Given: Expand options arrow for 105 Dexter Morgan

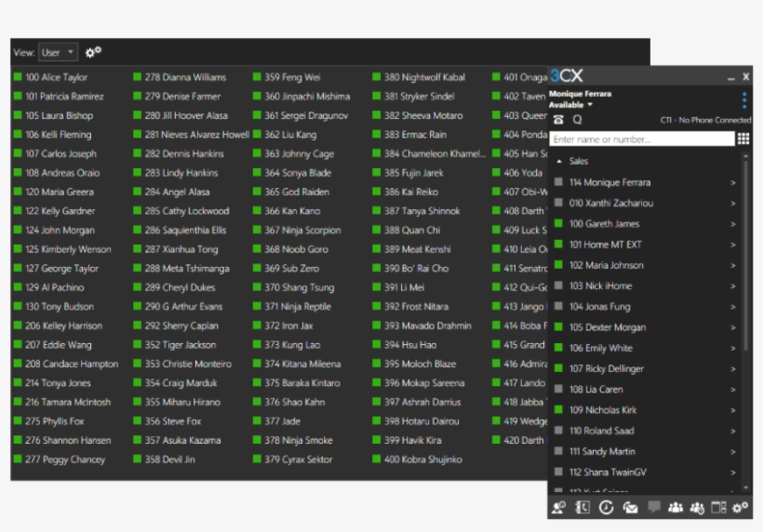Looking at the screenshot, I should click(x=733, y=327).
